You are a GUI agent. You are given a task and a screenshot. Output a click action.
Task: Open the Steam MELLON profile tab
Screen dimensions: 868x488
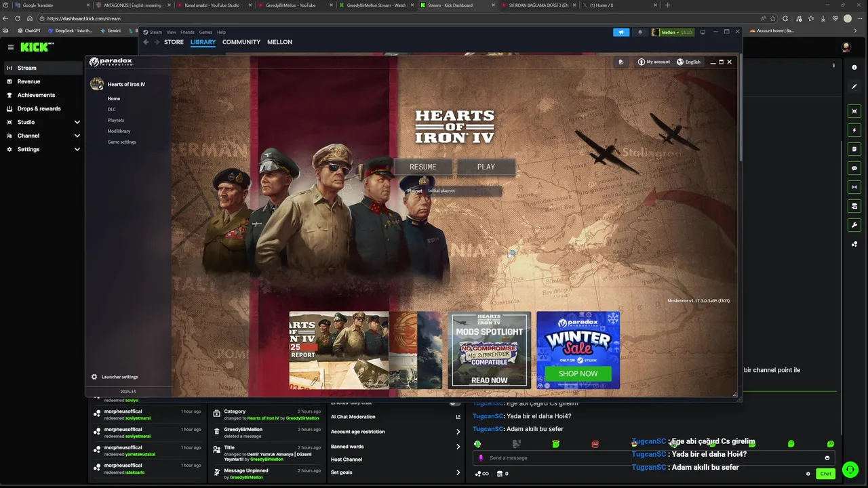coord(279,42)
